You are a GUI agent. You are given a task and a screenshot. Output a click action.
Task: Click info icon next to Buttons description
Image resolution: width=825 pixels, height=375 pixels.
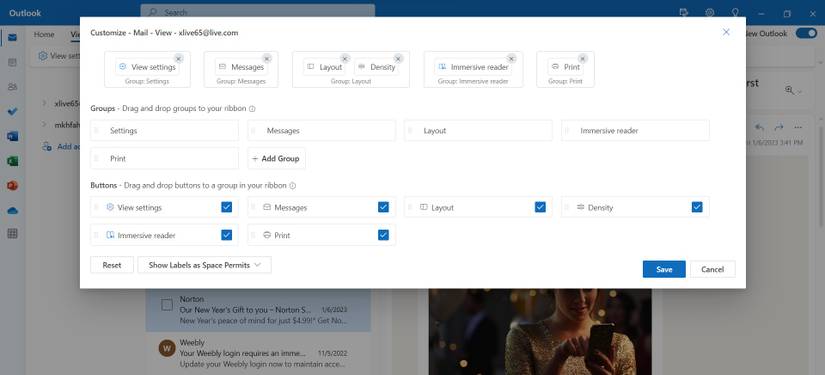coord(293,186)
